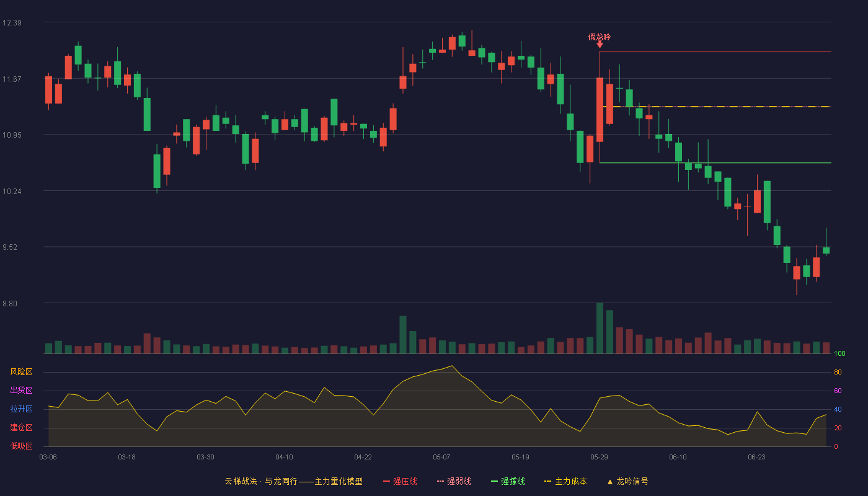
Task: Toggle the 主力成本 legend item
Action: tap(565, 481)
